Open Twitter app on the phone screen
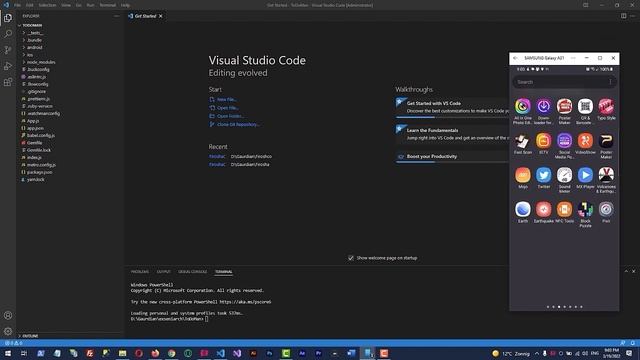This screenshot has width=640, height=360. 543,178
